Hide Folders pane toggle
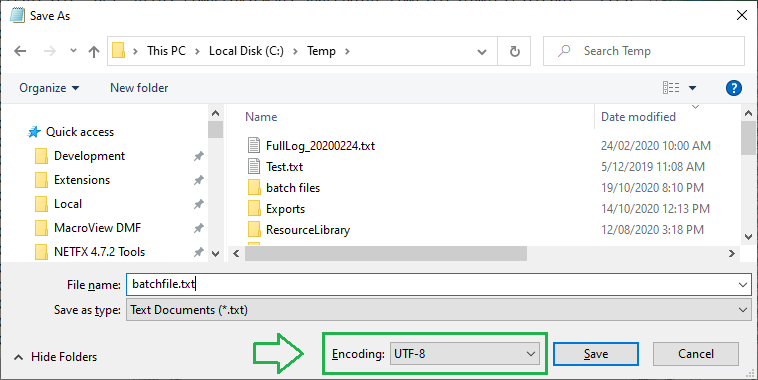758x380 pixels. (x=56, y=357)
